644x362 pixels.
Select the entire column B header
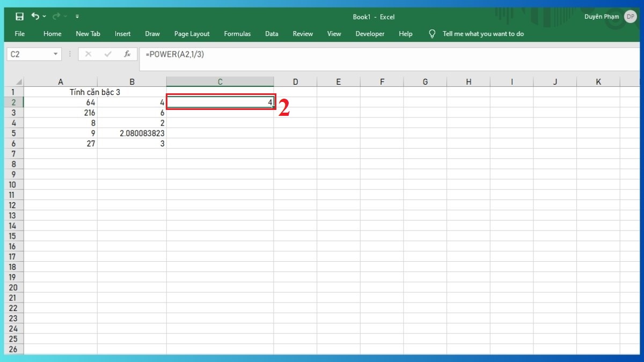pos(132,82)
